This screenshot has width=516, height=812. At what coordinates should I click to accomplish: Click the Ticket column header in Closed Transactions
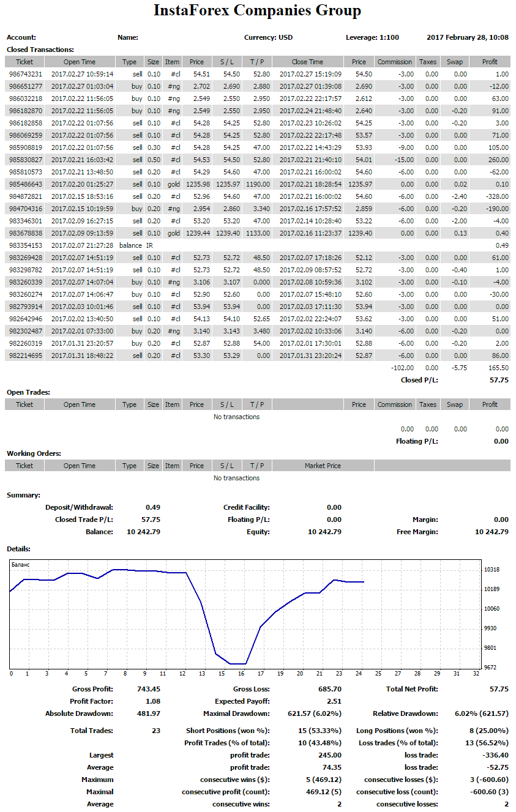point(24,62)
